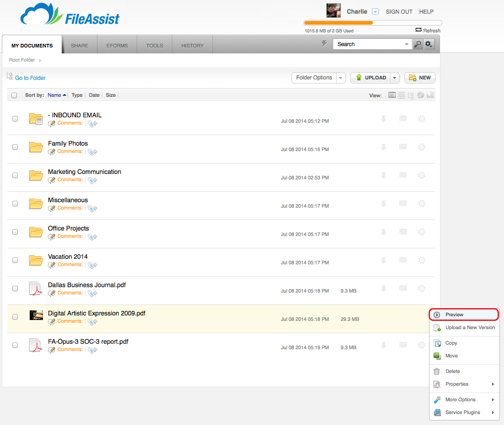504x425 pixels.
Task: Expand the Service Plugins submenu
Action: 493,413
